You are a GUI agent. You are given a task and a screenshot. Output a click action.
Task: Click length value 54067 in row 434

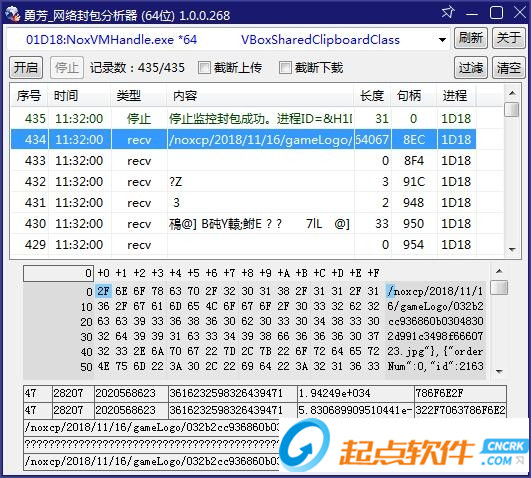372,140
